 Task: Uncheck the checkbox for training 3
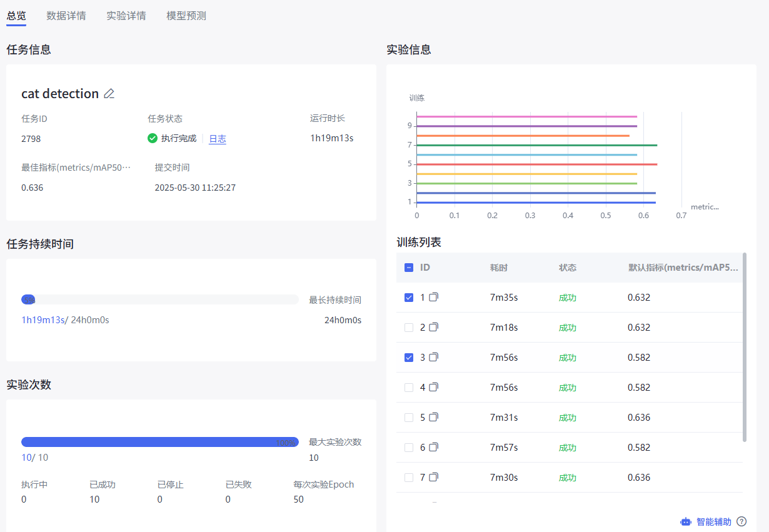409,358
